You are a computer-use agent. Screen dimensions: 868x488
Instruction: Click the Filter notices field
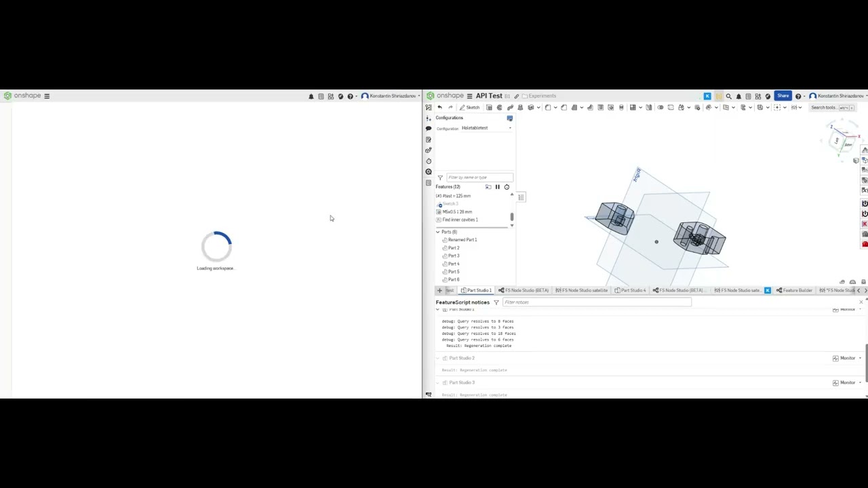(x=597, y=302)
